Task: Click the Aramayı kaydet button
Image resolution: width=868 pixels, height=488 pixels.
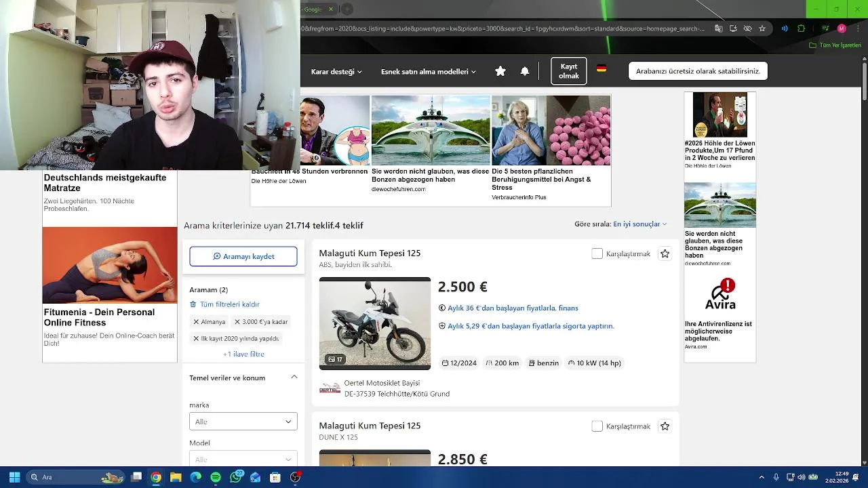Action: pos(243,256)
